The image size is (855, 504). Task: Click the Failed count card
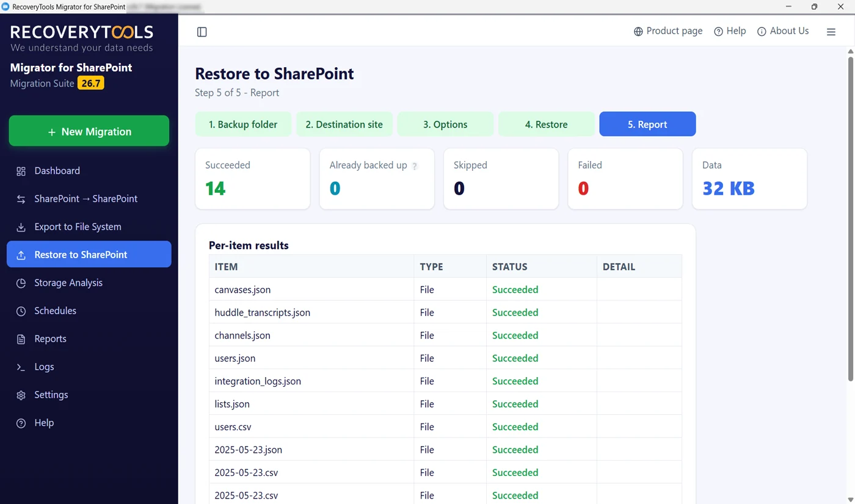coord(625,179)
